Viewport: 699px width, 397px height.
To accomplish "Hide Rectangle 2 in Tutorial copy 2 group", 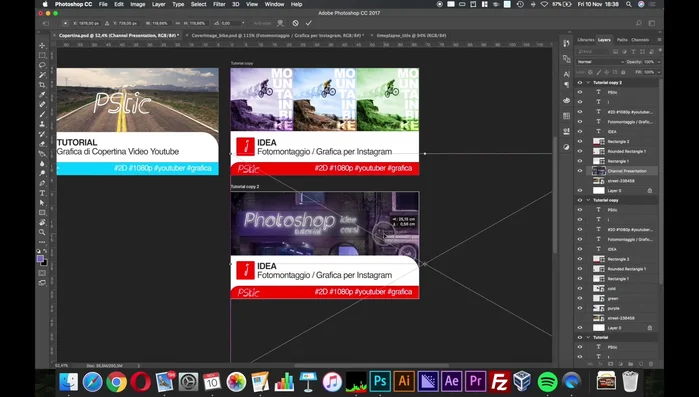I will point(580,141).
